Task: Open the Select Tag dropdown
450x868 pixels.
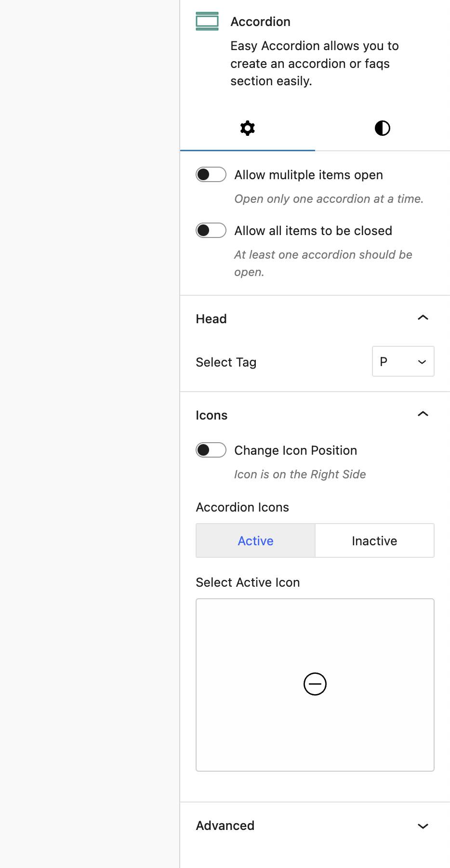Action: pyautogui.click(x=403, y=361)
